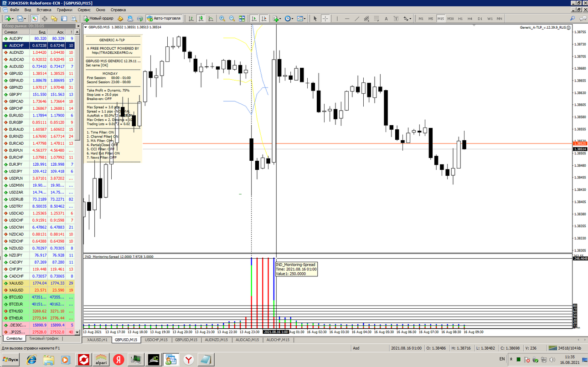This screenshot has width=588, height=367.
Task: Toggle chart autoscroll to latest bar
Action: (254, 19)
